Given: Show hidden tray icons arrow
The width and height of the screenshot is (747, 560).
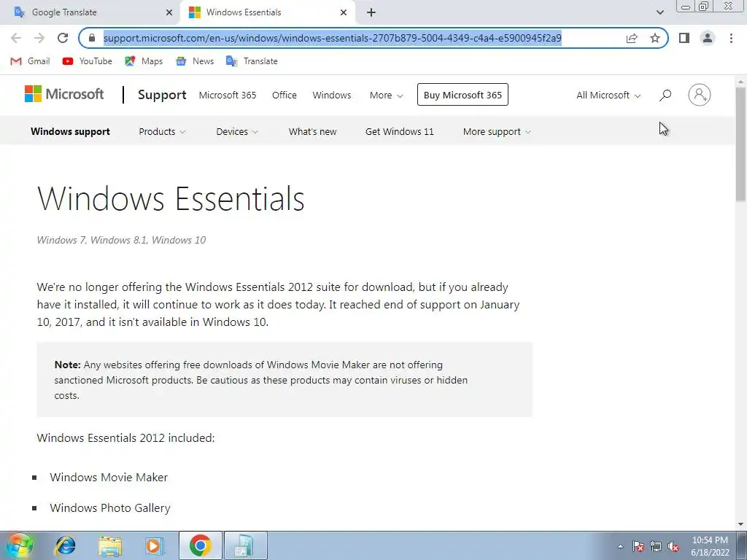Looking at the screenshot, I should tap(620, 546).
